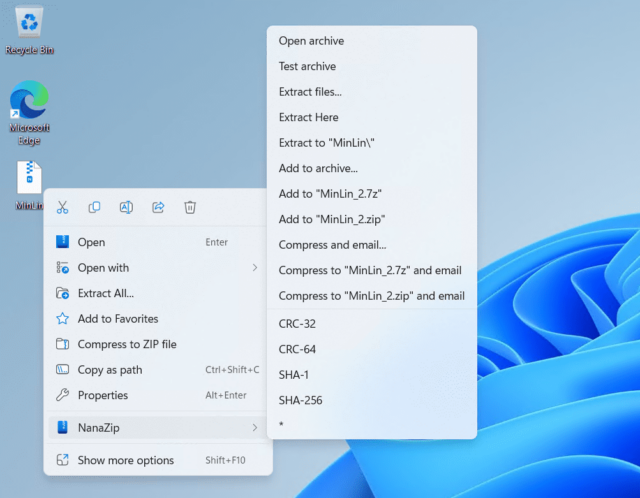640x498 pixels.
Task: Choose Open with entry
Action: [157, 268]
